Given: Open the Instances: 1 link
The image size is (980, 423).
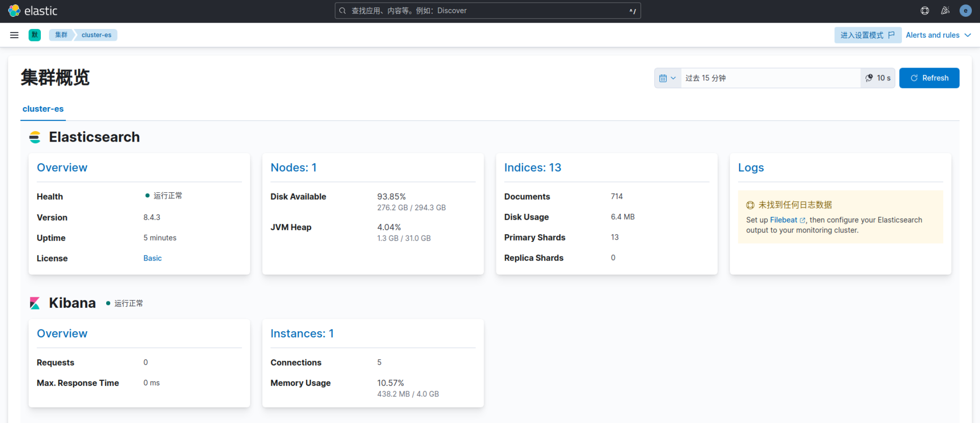Looking at the screenshot, I should click(302, 334).
